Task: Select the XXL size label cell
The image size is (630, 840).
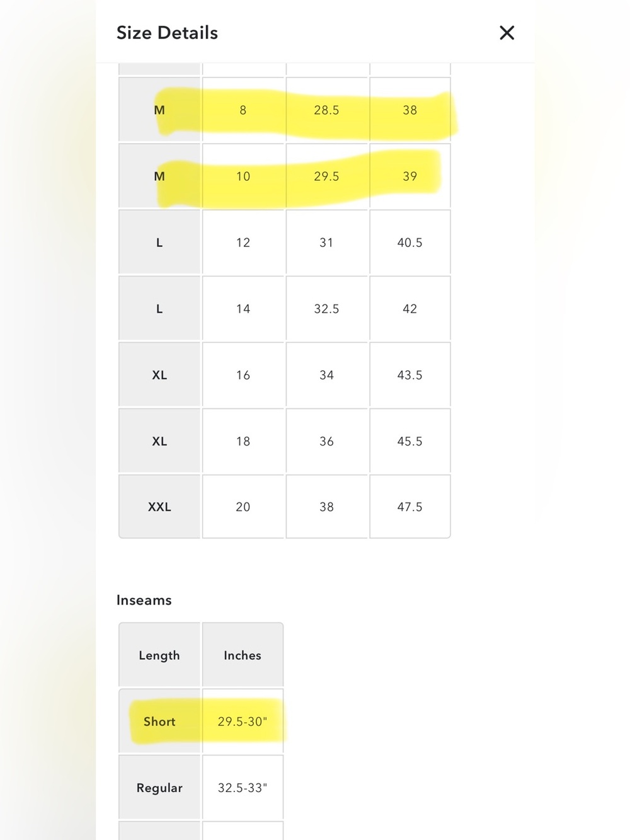Action: click(x=159, y=507)
